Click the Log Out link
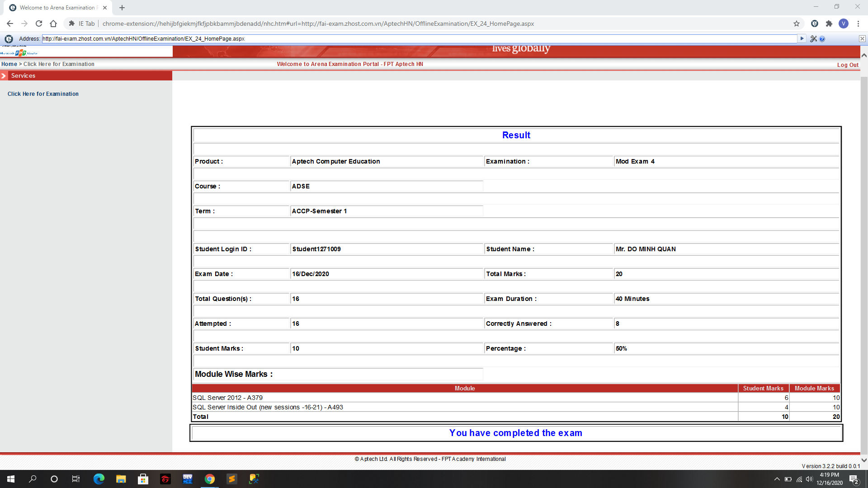The width and height of the screenshot is (868, 488). click(x=848, y=65)
